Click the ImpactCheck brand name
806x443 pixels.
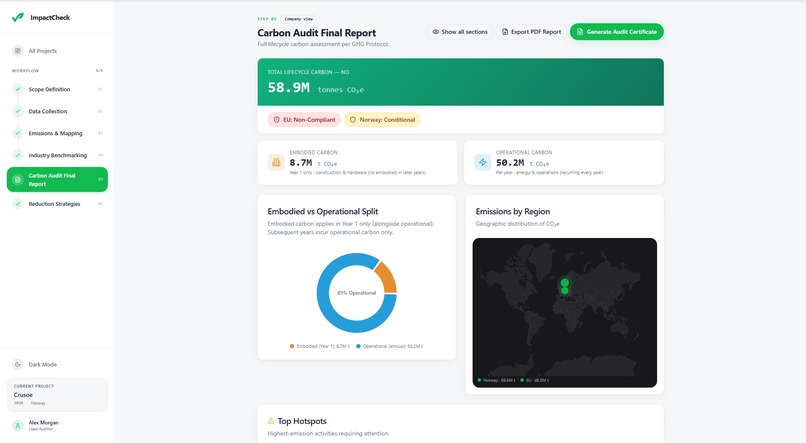pos(50,17)
